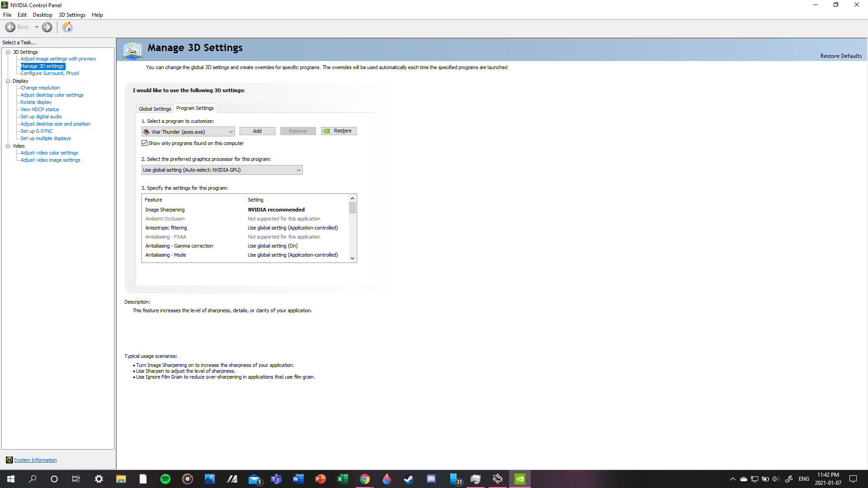The height and width of the screenshot is (488, 868).
Task: Switch to Global Settings tab
Action: [x=155, y=109]
